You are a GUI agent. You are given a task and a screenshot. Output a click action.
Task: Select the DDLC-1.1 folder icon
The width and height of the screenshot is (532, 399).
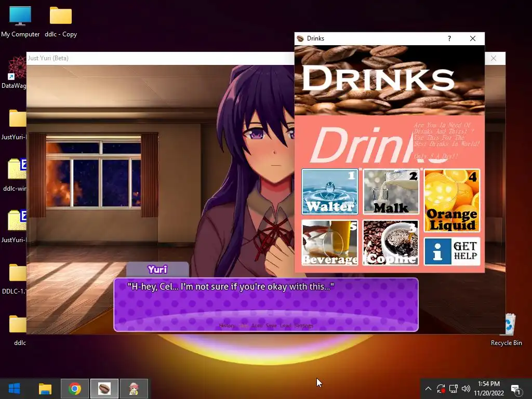(14, 278)
